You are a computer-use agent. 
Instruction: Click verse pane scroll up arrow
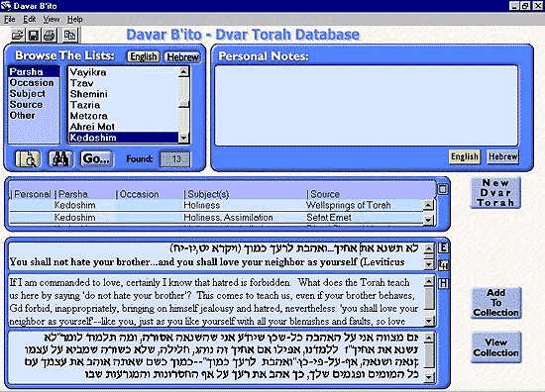(429, 247)
